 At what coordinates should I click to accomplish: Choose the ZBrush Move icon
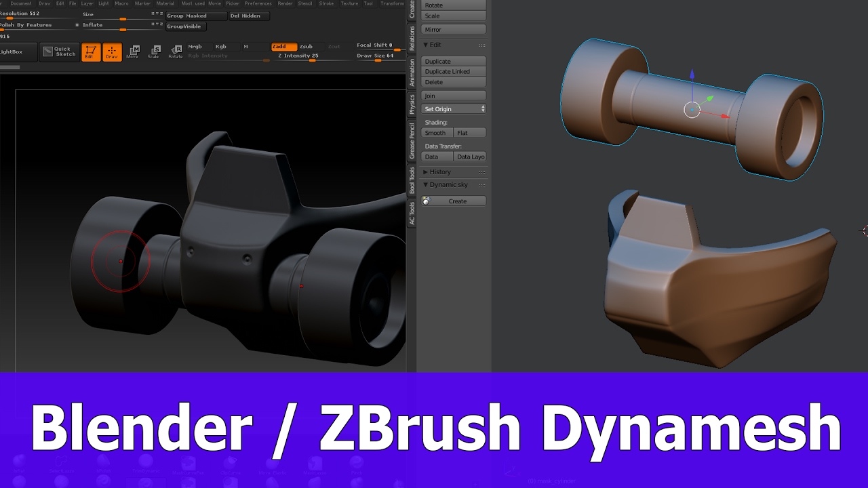133,52
